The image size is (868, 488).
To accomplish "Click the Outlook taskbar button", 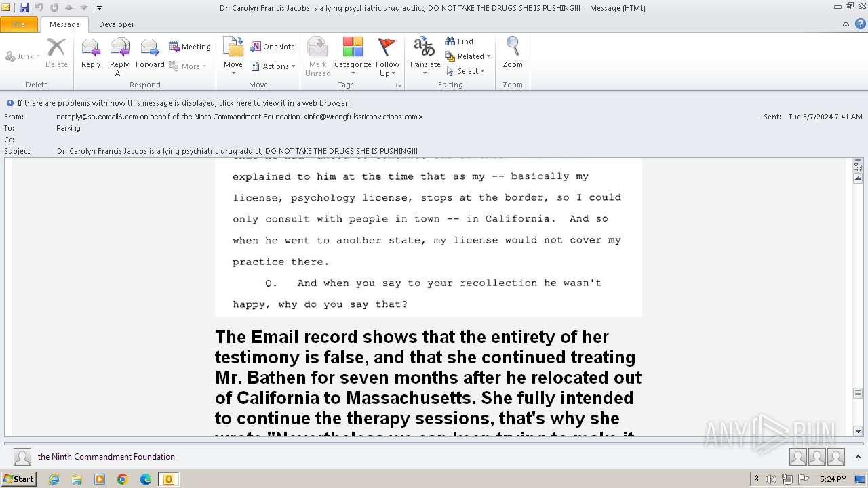I will tap(168, 479).
